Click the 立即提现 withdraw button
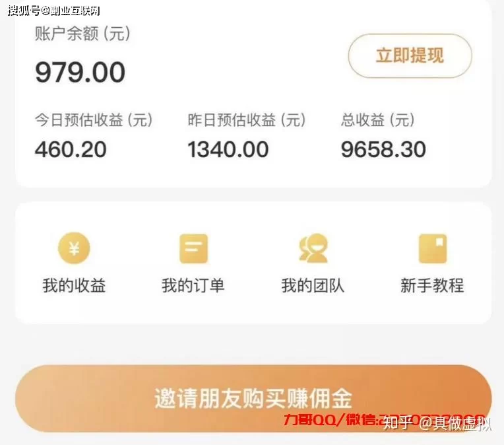 coord(410,55)
